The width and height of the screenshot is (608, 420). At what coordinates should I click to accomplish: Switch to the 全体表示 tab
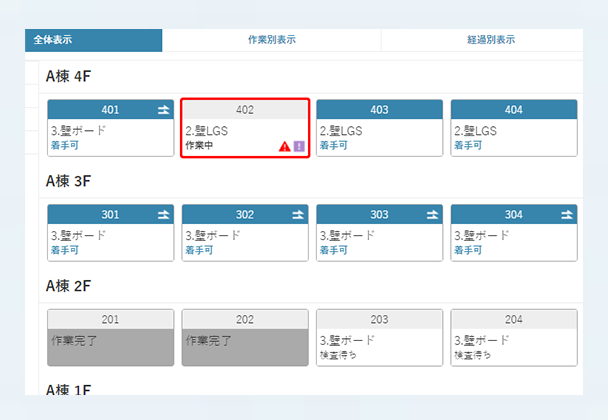[x=94, y=40]
